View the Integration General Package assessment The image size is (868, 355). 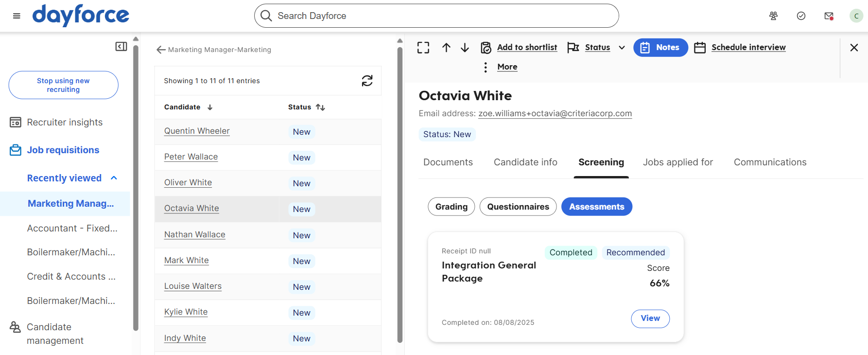tap(650, 319)
